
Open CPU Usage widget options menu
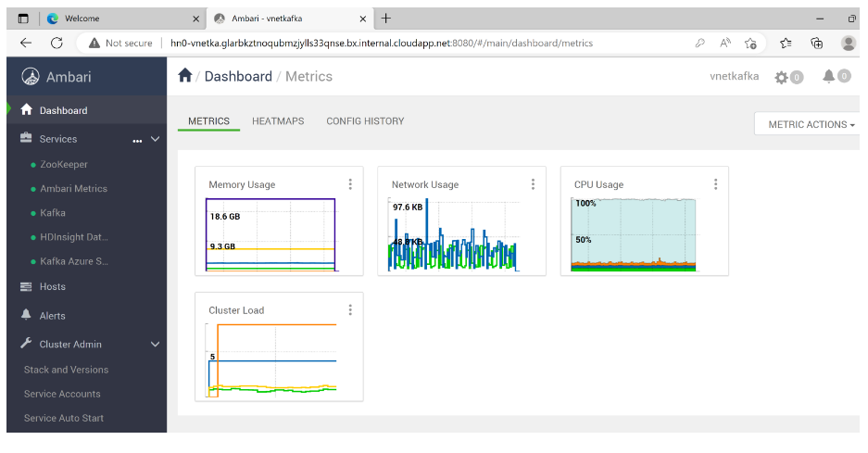coord(715,184)
